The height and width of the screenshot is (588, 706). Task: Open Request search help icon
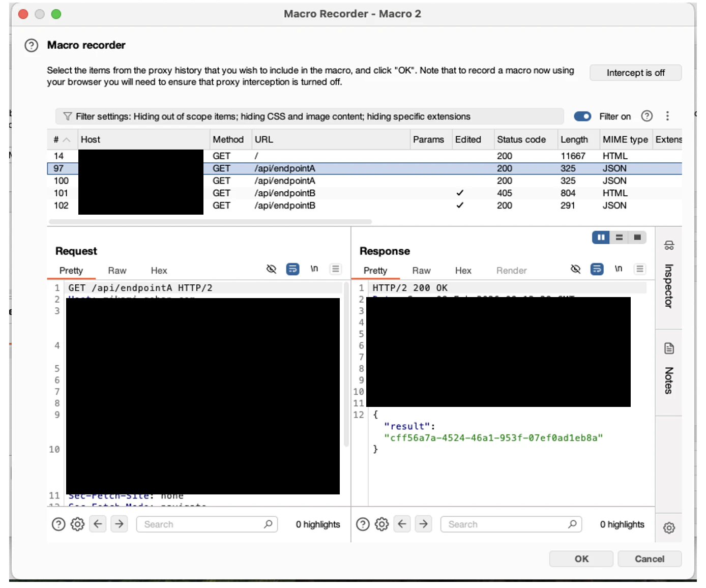tap(58, 524)
